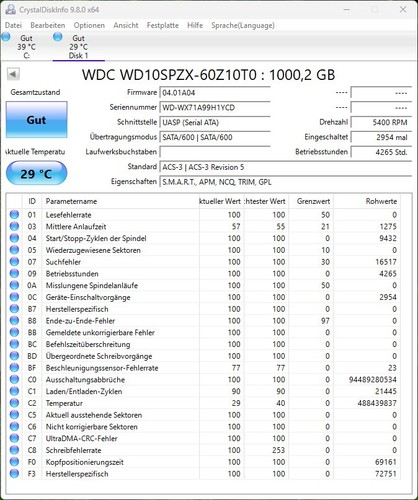This screenshot has width=418, height=500.
Task: Open the Festplatte menu
Action: [163, 25]
